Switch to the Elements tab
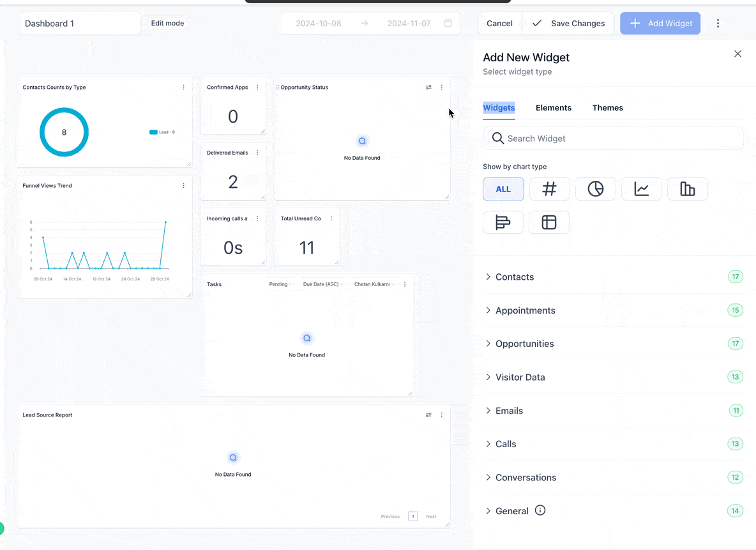This screenshot has height=550, width=756. coord(554,107)
